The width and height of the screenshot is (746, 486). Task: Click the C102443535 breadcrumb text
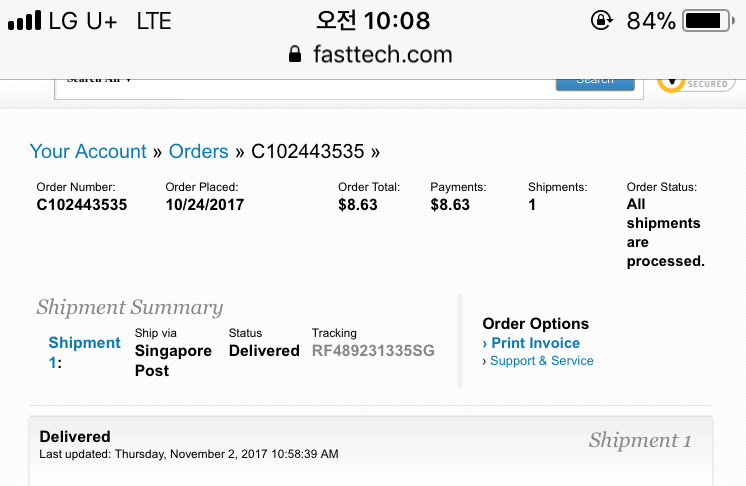click(x=307, y=152)
